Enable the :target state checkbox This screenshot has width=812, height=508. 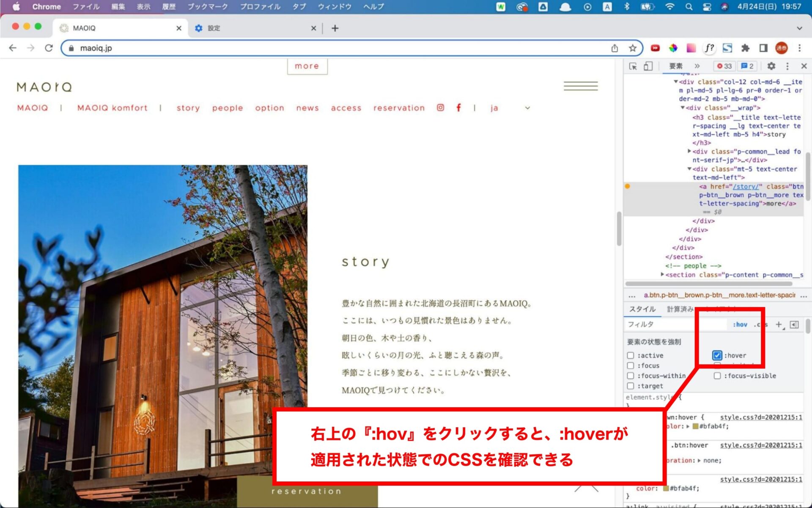[631, 386]
